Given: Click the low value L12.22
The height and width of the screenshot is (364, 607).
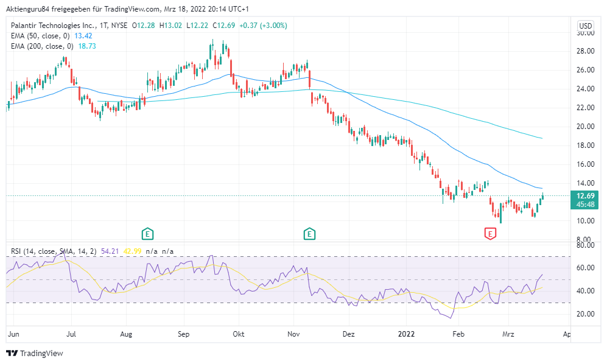Looking at the screenshot, I should pos(197,26).
